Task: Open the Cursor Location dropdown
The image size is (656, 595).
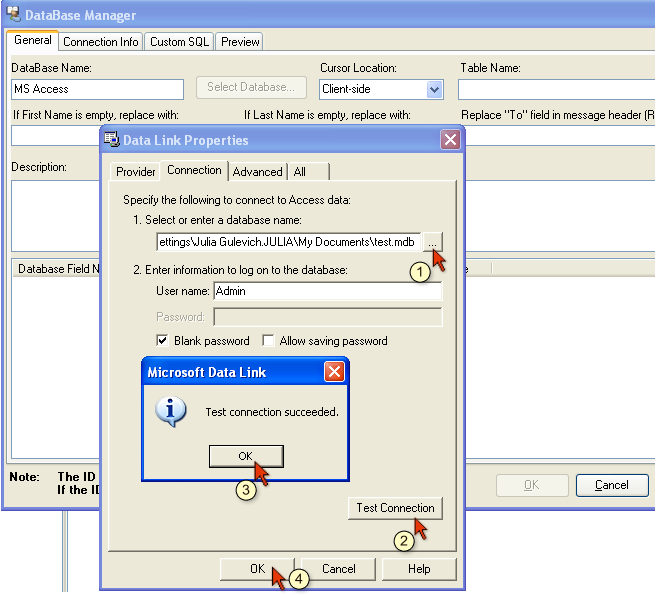Action: 434,90
